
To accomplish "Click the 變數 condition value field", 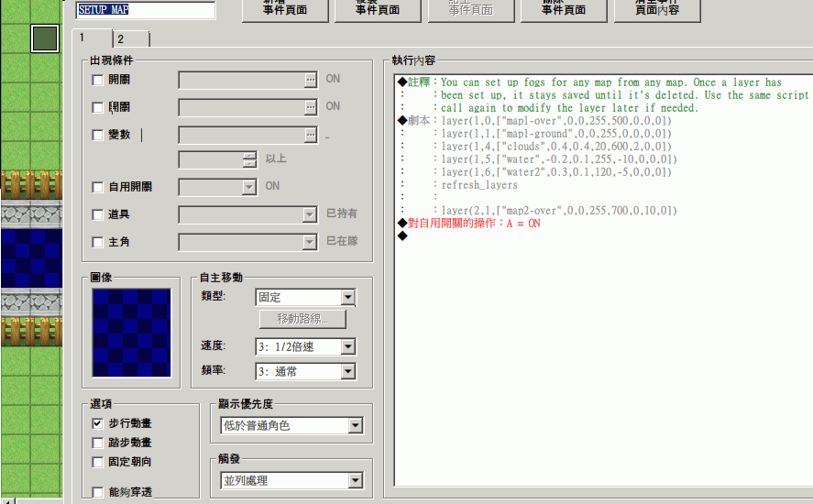I will [242, 135].
